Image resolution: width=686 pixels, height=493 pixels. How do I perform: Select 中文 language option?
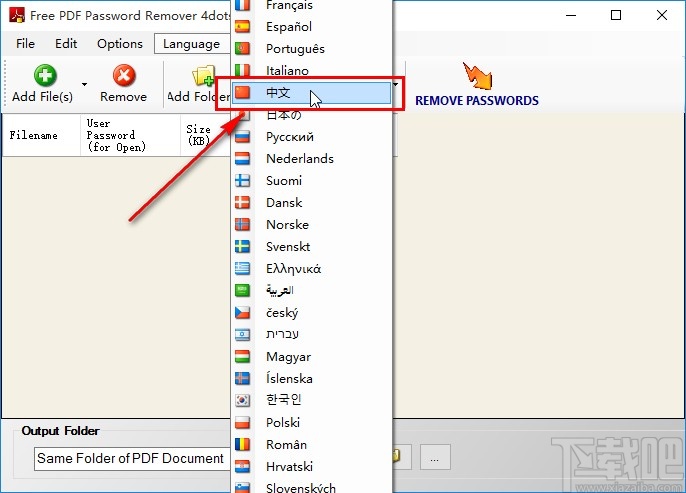coord(311,93)
